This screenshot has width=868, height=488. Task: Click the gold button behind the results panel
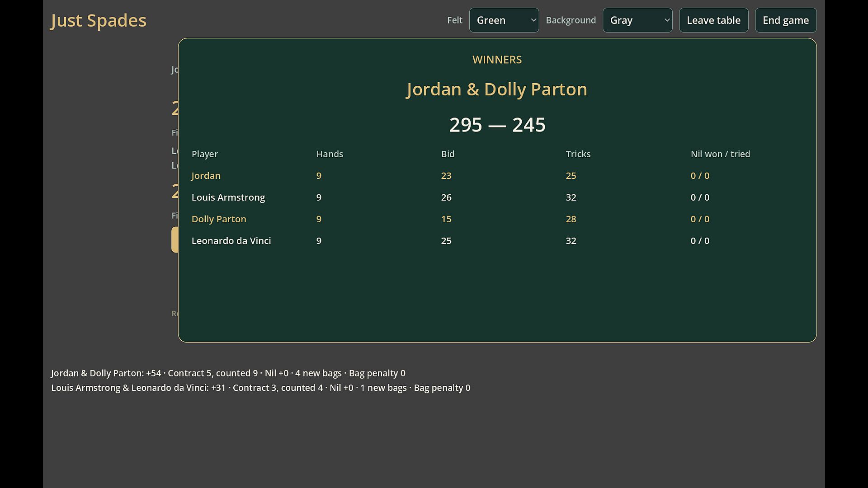click(175, 239)
